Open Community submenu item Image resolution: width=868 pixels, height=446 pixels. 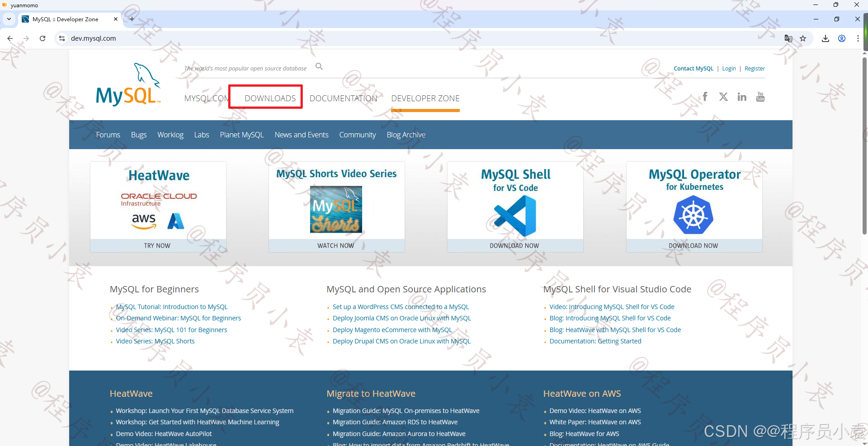pyautogui.click(x=358, y=135)
